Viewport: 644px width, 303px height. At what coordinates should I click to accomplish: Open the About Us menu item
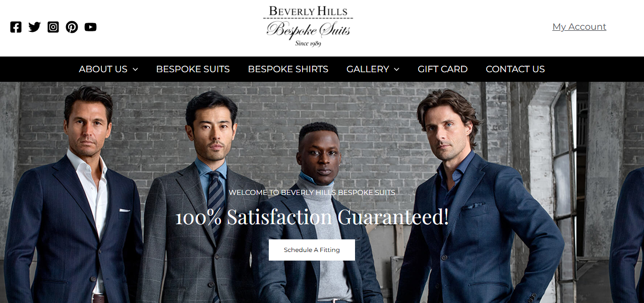click(x=103, y=69)
